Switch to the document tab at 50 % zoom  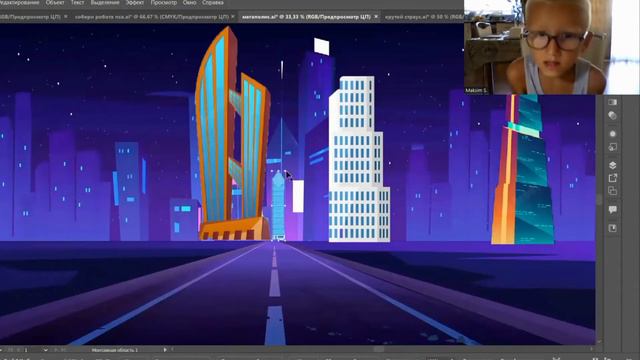coord(424,17)
